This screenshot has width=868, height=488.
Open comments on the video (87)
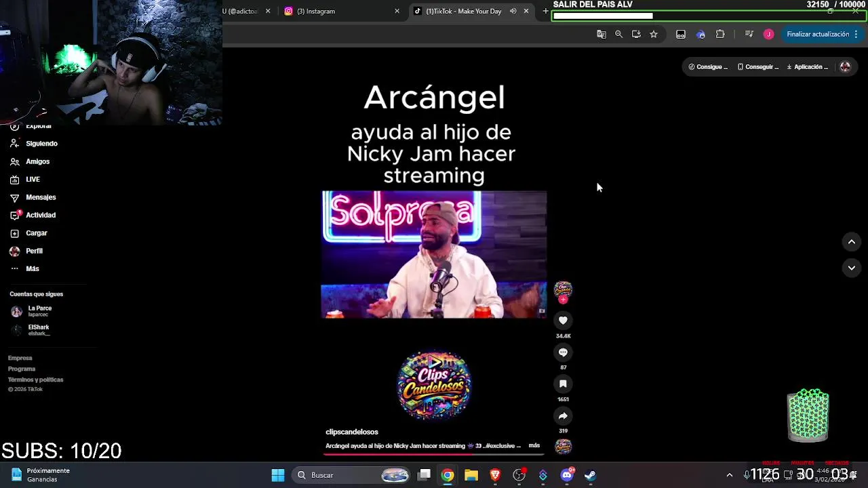pyautogui.click(x=563, y=352)
